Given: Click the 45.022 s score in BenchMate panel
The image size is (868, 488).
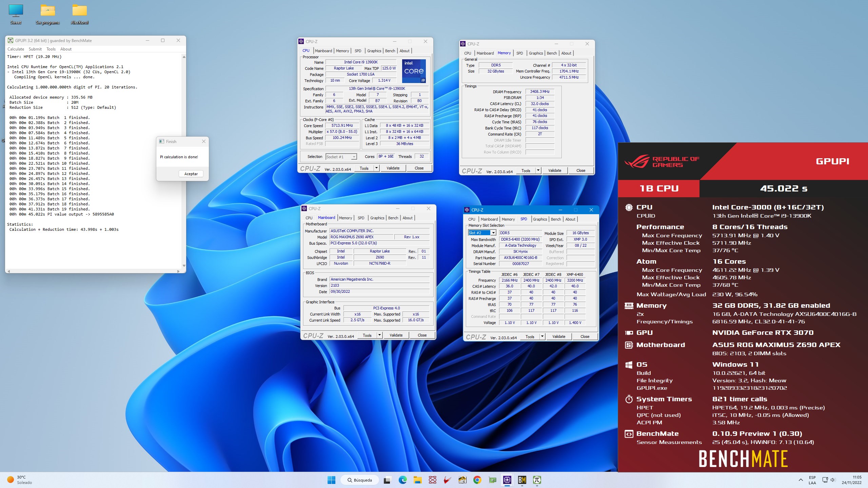Looking at the screenshot, I should (784, 188).
